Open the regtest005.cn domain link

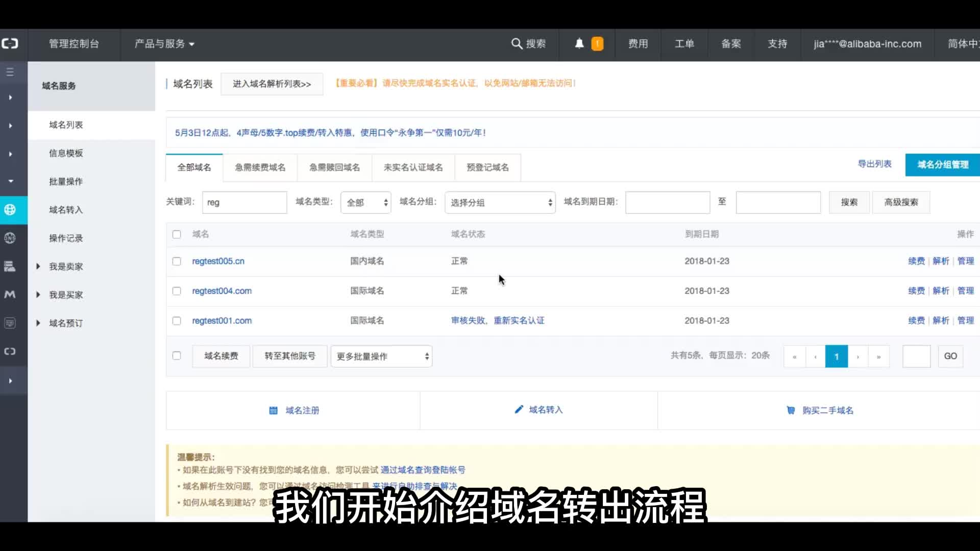click(x=218, y=261)
